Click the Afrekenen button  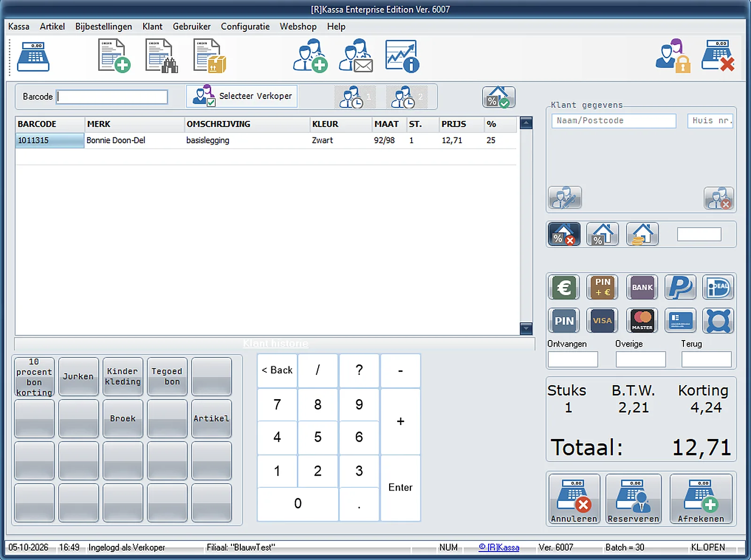pos(701,499)
